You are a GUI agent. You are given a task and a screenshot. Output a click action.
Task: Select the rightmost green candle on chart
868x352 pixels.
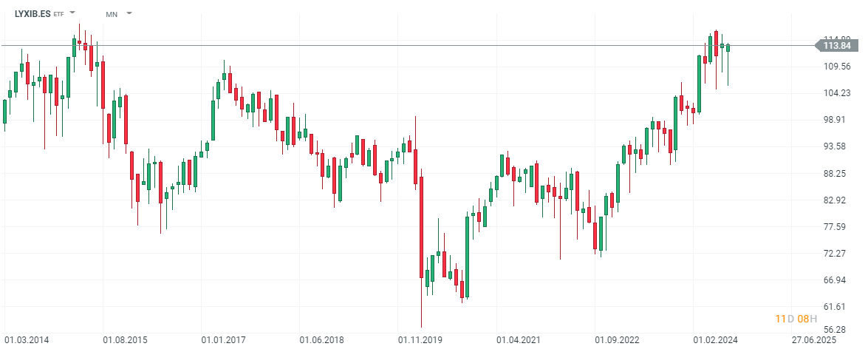[728, 48]
